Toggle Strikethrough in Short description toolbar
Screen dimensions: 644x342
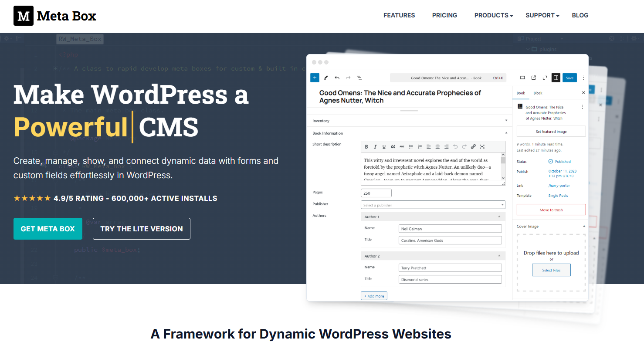[402, 146]
